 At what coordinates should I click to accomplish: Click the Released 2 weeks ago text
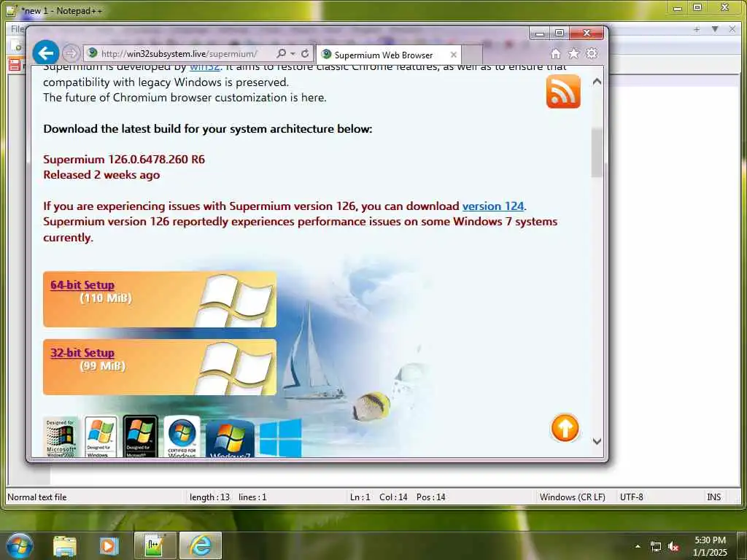101,175
